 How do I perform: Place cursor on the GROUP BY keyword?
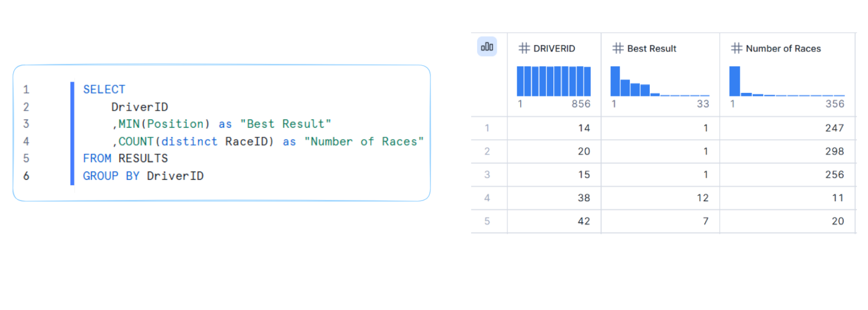coord(111,176)
